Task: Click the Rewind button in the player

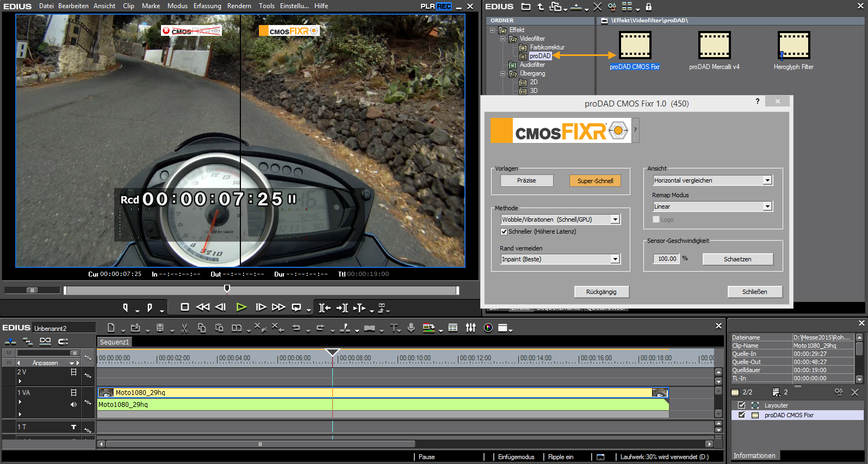Action: (203, 308)
